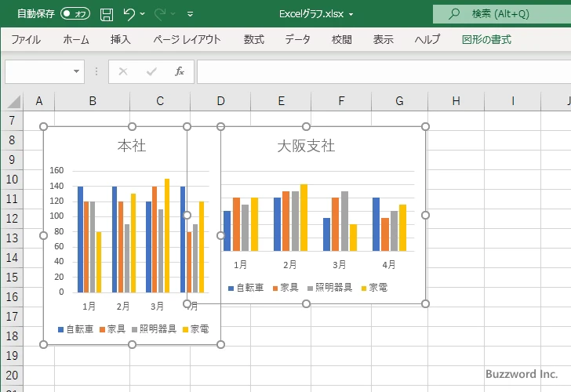Toggle the AutoSave switch

tap(75, 14)
